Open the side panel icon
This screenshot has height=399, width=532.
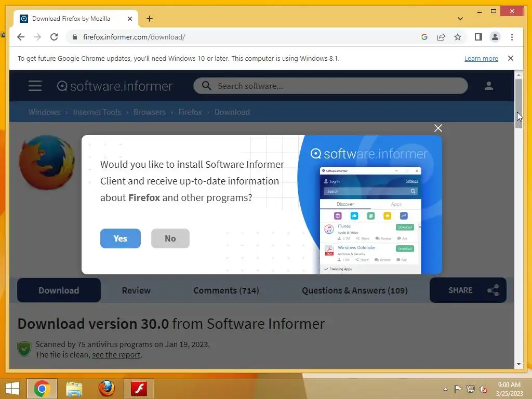click(x=478, y=37)
